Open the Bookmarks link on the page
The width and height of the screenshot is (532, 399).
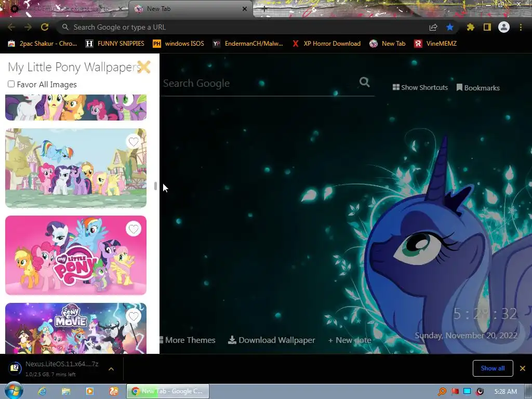click(x=478, y=87)
